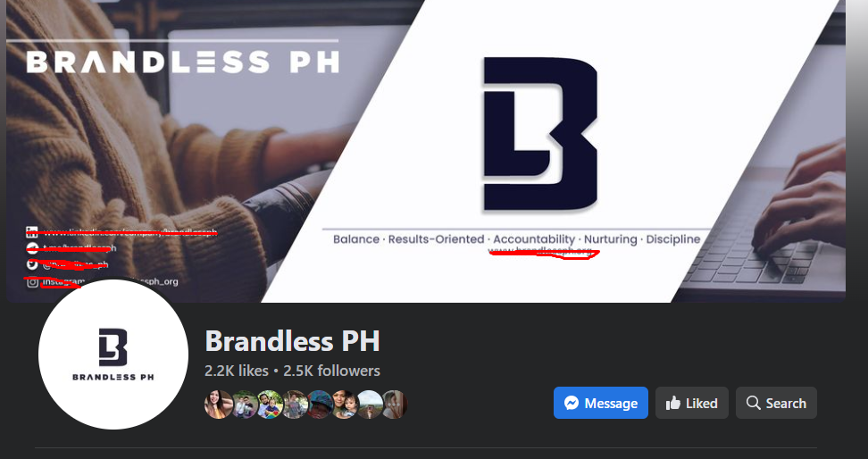
Task: Open the first follower avatar with the smiling woman
Action: click(x=218, y=405)
